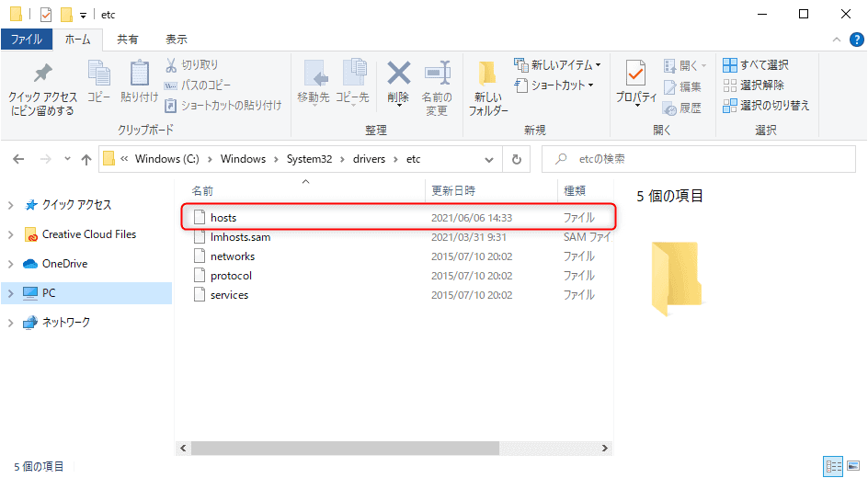The height and width of the screenshot is (478, 868).
Task: Click Select none (選択解除)
Action: 753,85
